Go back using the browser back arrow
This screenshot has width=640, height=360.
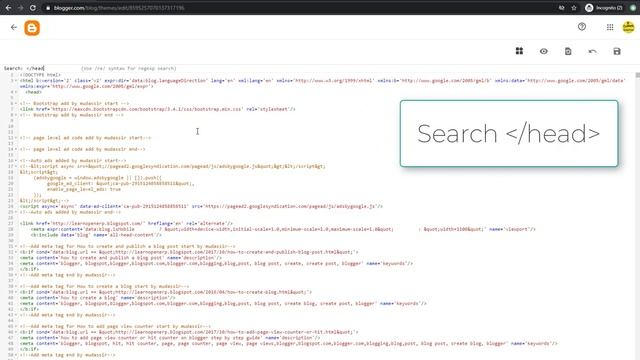tap(8, 8)
